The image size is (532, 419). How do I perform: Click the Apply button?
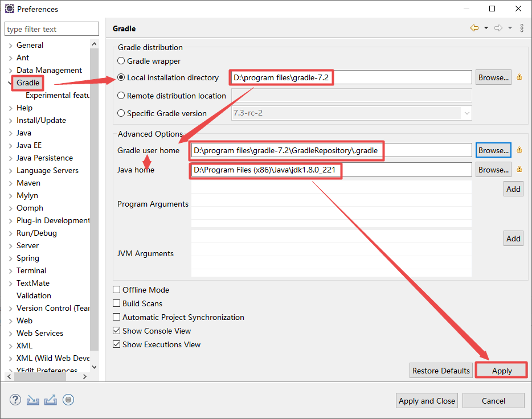click(x=502, y=371)
